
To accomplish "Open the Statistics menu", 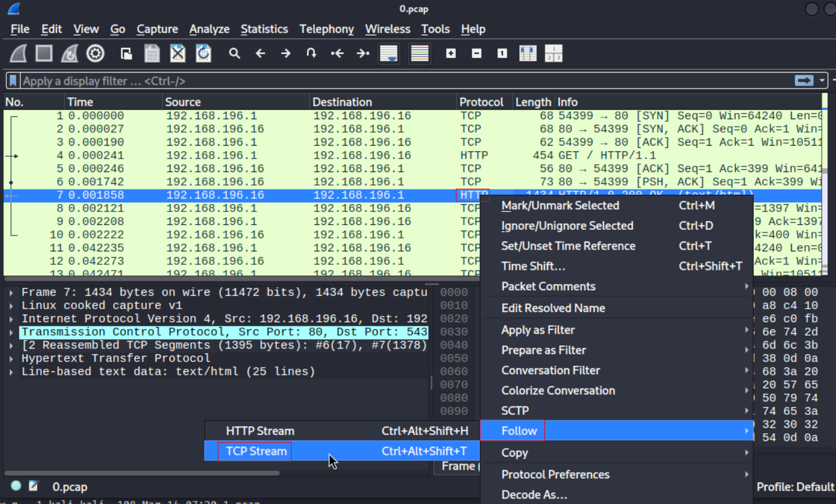I will pyautogui.click(x=264, y=29).
